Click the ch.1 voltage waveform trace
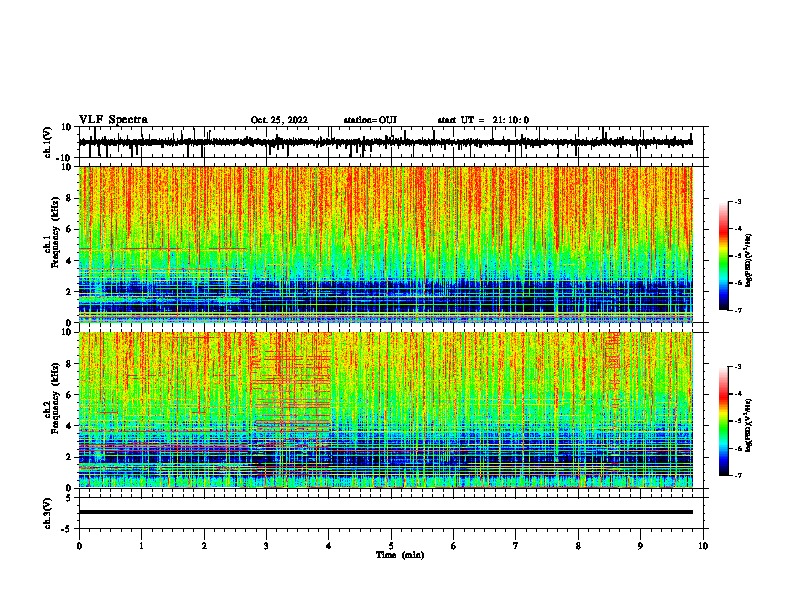The image size is (792, 612). pos(385,142)
